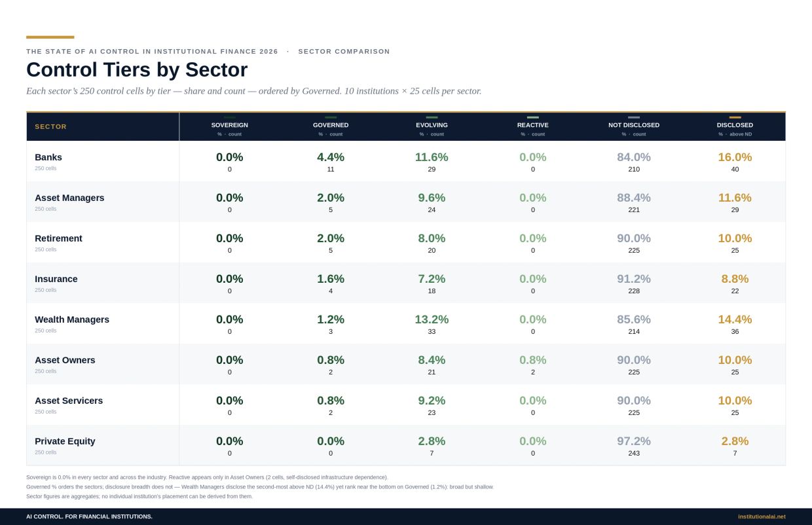The image size is (812, 525).
Task: Click the Disclosed column gold marker
Action: 735,117
